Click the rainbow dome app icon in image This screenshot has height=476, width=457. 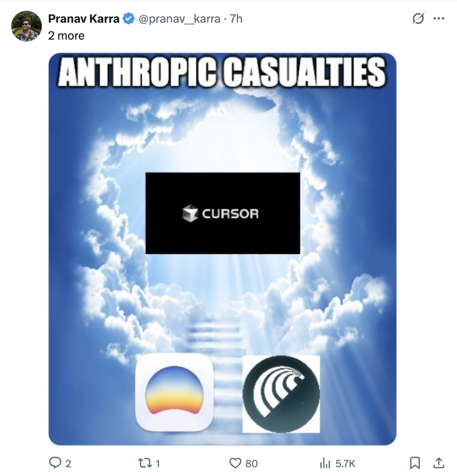[174, 392]
